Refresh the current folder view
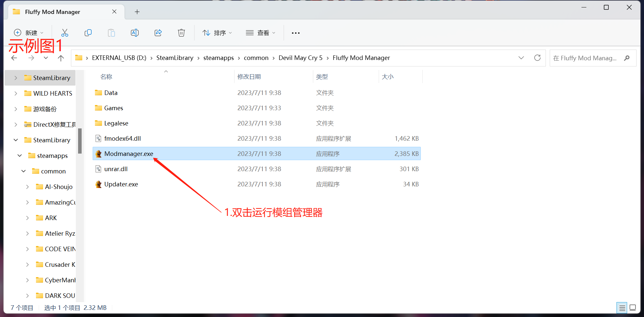The image size is (644, 317). [x=537, y=58]
